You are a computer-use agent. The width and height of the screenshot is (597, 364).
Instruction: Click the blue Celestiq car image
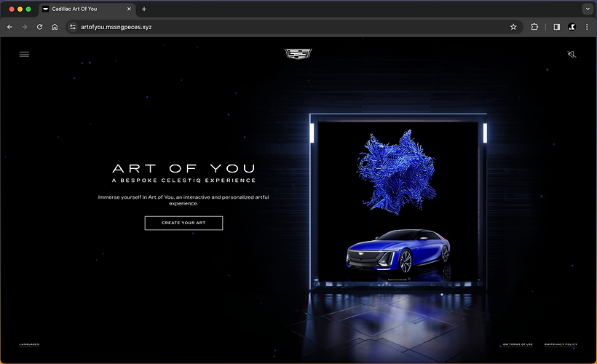click(x=398, y=251)
